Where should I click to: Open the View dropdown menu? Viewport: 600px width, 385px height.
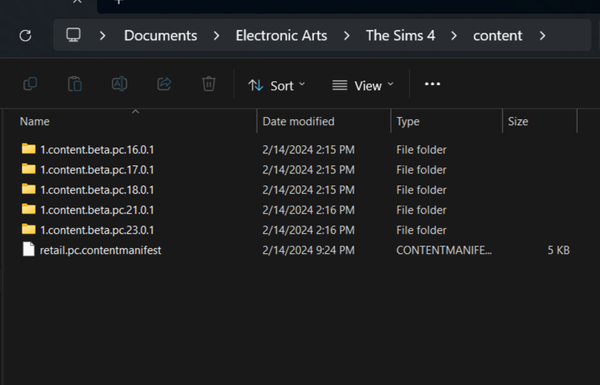362,85
